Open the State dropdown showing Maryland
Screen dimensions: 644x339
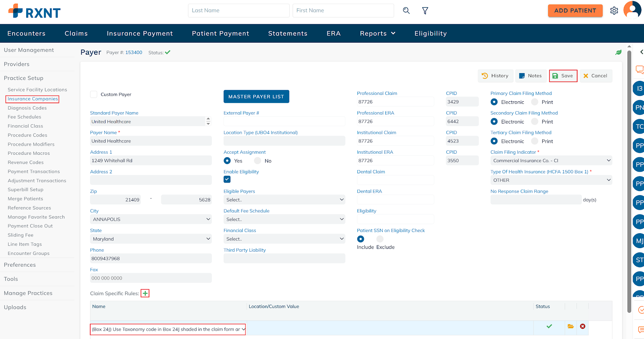click(151, 239)
